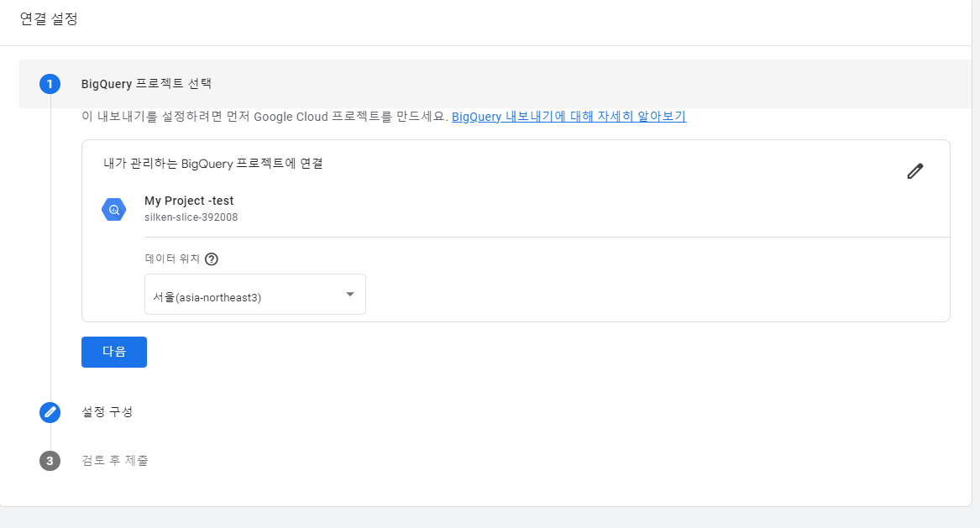Image resolution: width=980 pixels, height=528 pixels.
Task: Click the 데이터 위치 label
Action: (x=172, y=259)
